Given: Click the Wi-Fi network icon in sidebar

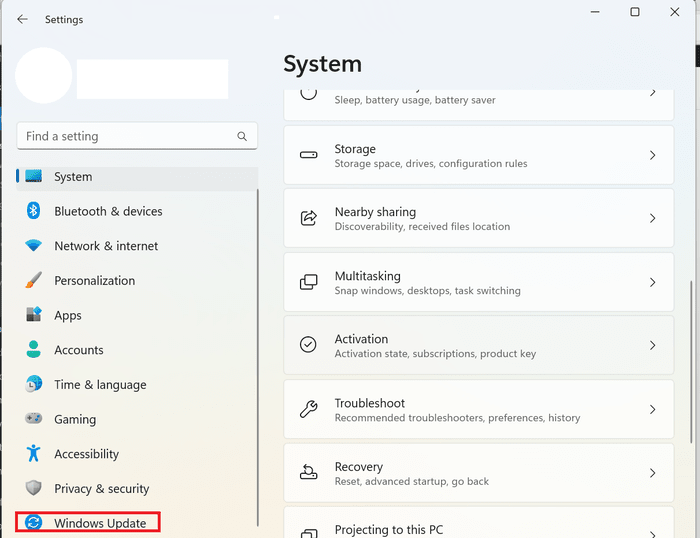Looking at the screenshot, I should coord(33,245).
